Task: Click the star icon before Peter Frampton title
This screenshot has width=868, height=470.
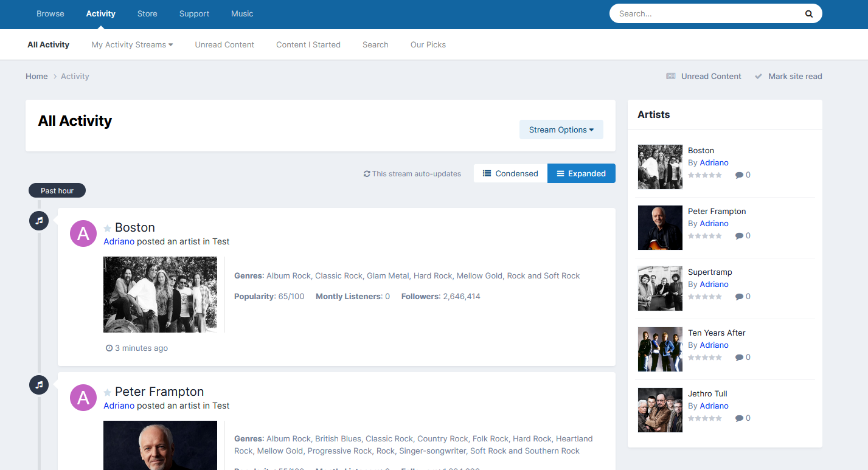Action: tap(108, 392)
